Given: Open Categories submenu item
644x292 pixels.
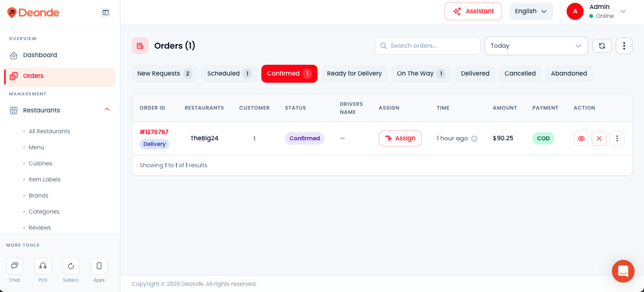Looking at the screenshot, I should coord(44,212).
